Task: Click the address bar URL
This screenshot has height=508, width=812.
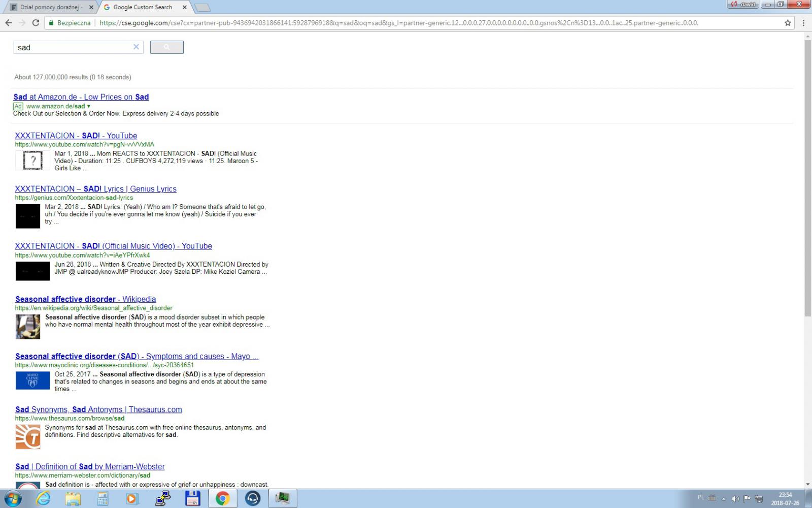Action: [398, 23]
